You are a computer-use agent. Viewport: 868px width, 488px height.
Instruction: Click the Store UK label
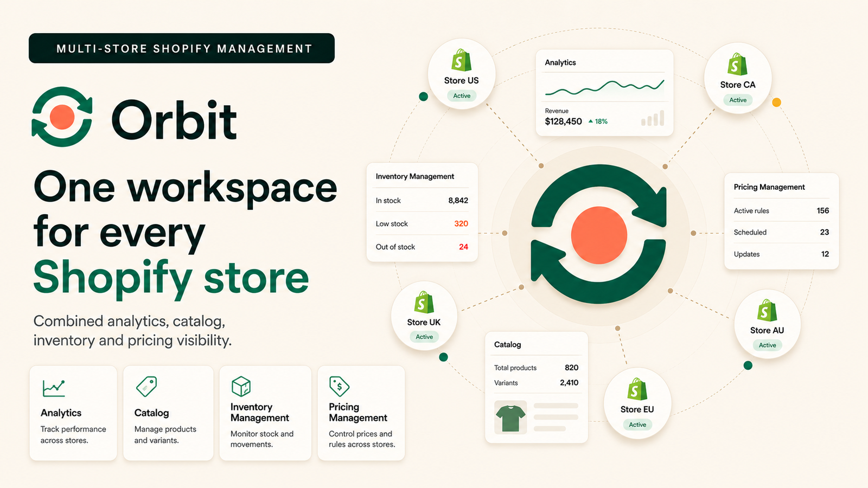coord(424,323)
